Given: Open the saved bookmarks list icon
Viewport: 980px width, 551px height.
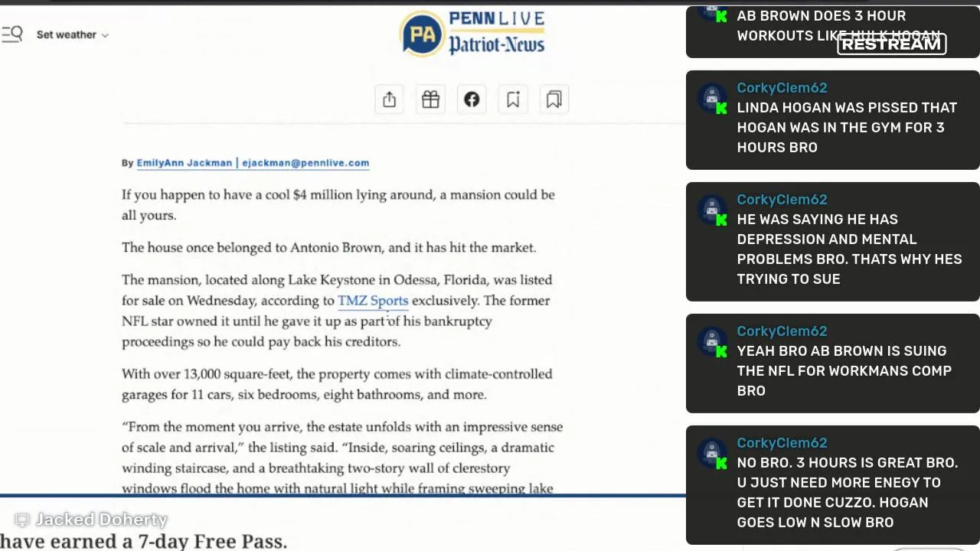Looking at the screenshot, I should (554, 99).
